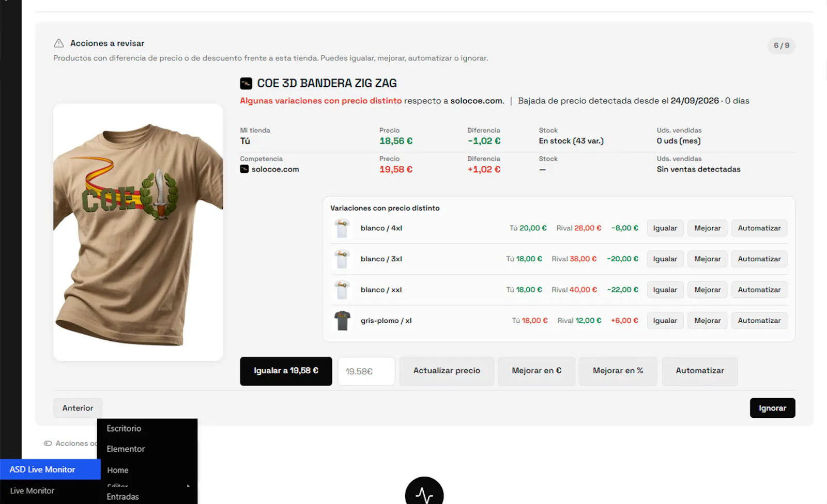Select ASD Live Monitor in the sidebar
This screenshot has width=827, height=504.
pos(50,469)
